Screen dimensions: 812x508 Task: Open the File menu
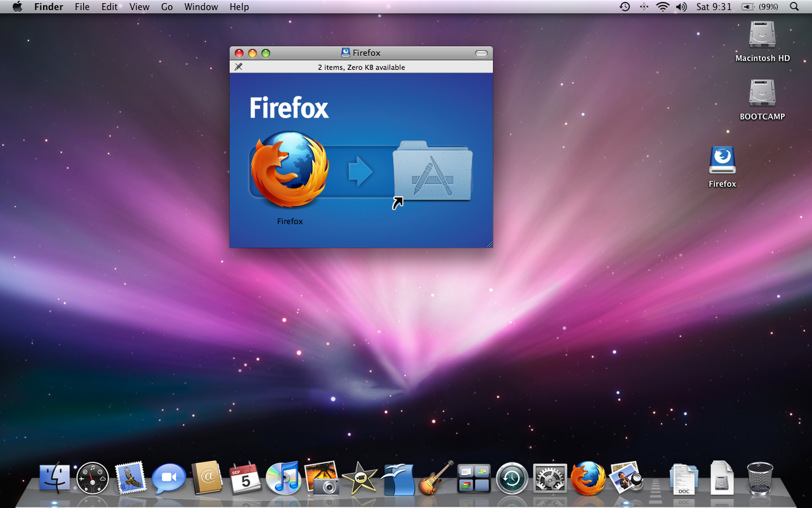point(82,7)
